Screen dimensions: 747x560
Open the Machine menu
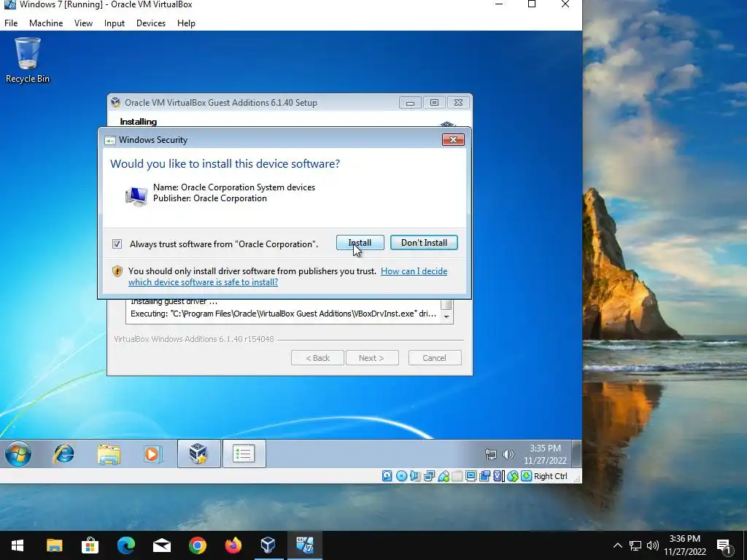[x=46, y=23]
